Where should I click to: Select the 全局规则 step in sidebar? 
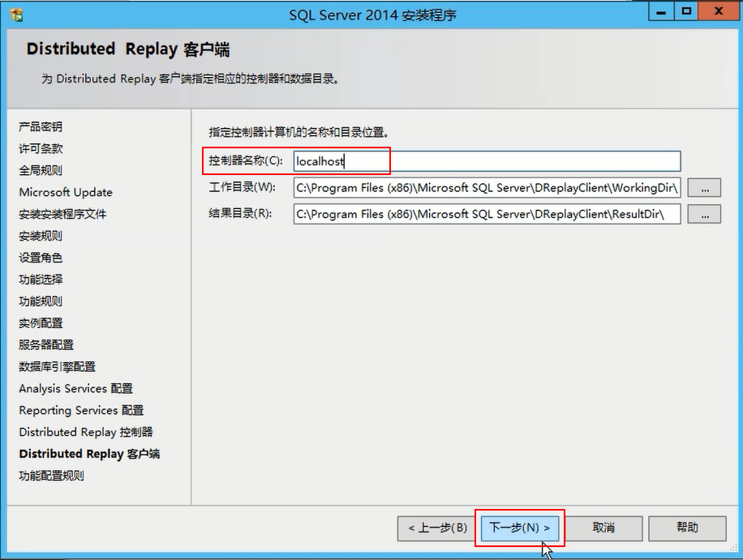41,170
